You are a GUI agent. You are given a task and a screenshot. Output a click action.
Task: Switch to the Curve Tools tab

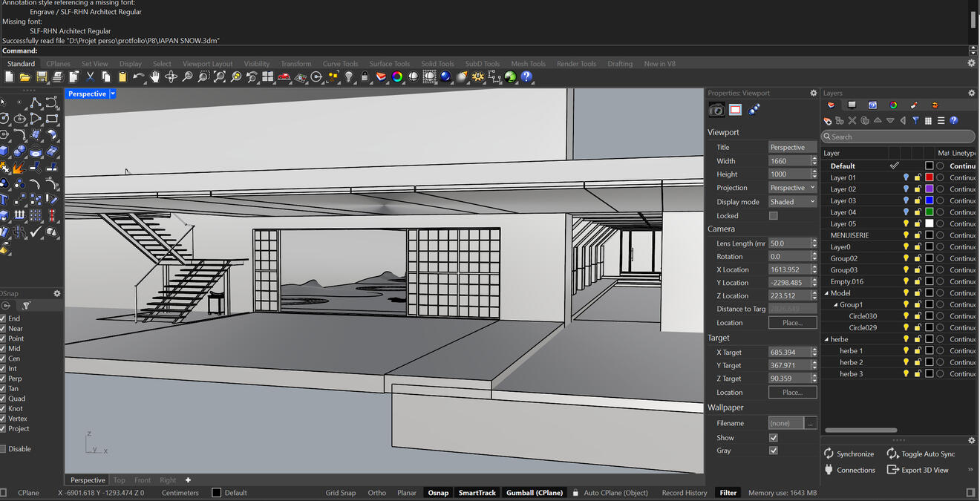pos(340,64)
